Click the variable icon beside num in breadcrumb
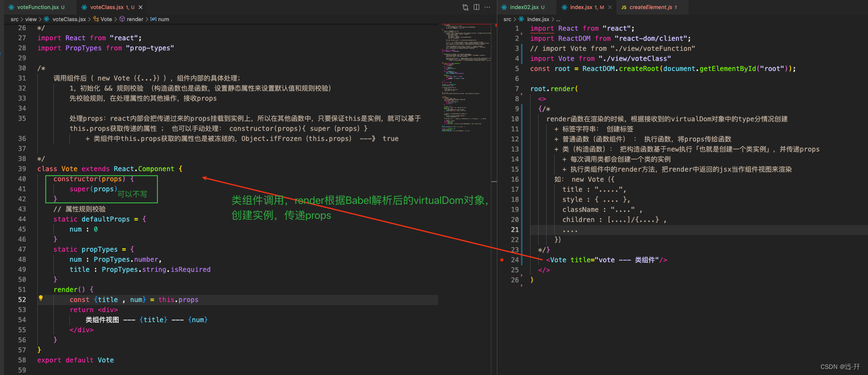The image size is (868, 375). tap(153, 19)
